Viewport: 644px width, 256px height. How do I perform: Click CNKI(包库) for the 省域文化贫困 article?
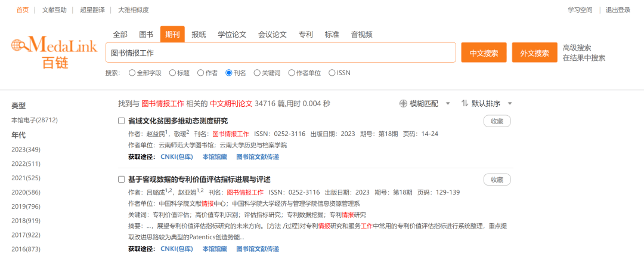coord(177,156)
